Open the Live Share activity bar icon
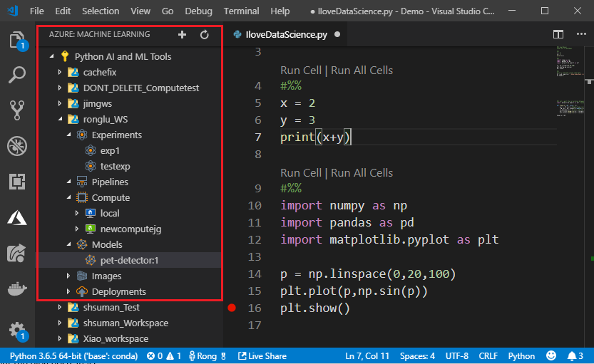Viewport: 594px width, 364px height. 17,254
